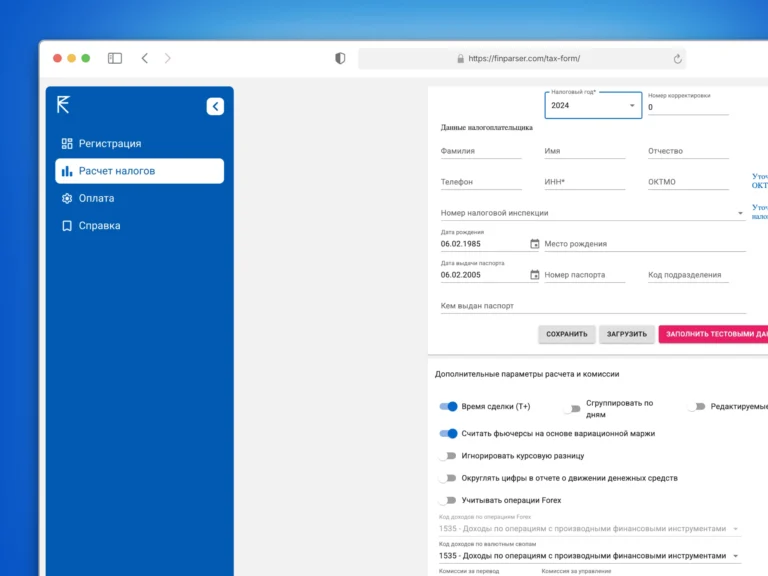Turn on Игнорировать курсовую разницу switch
This screenshot has width=768, height=576.
tap(447, 456)
